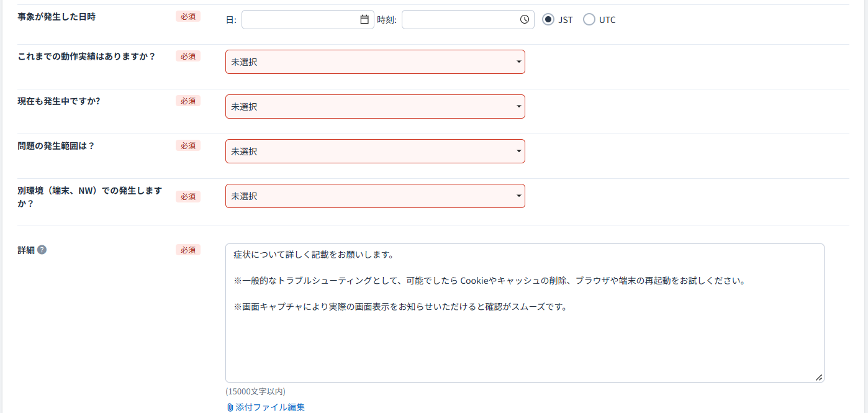Click the paperclip icon beside 添付ファイル編集

click(x=230, y=407)
